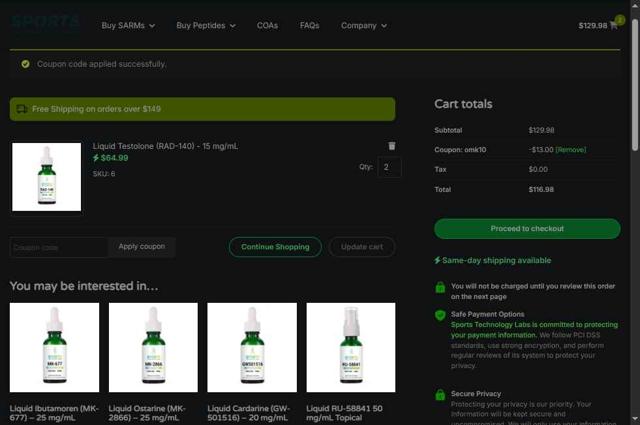Open Liquid Ostarine (MK-2866) title link
This screenshot has height=425, width=640.
tap(147, 413)
